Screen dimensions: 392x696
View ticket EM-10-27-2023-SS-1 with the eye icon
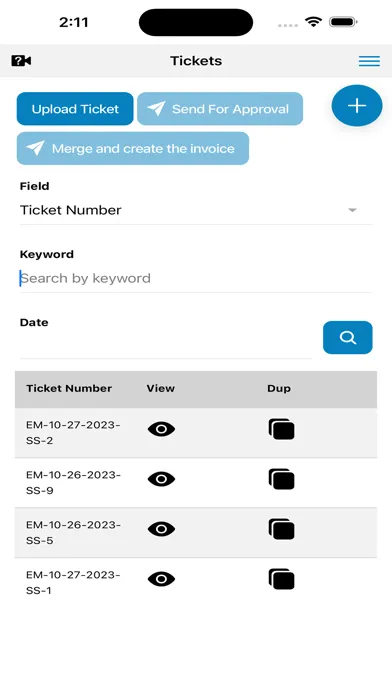161,579
